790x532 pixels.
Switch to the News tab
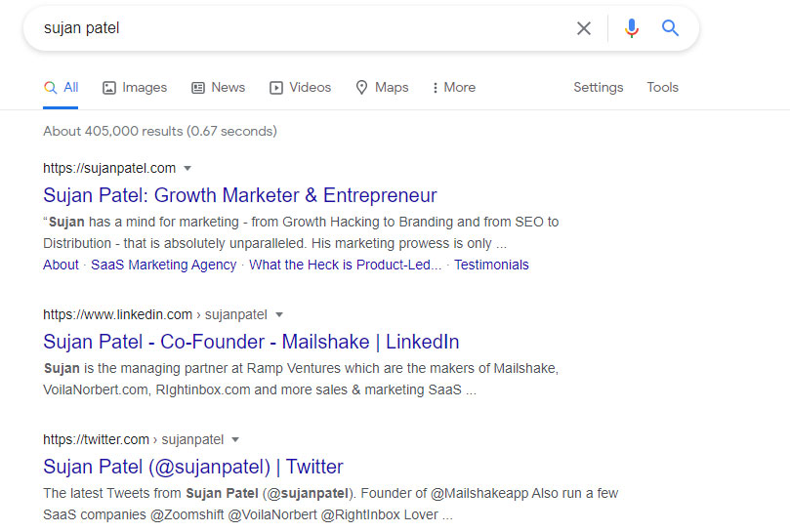point(218,87)
